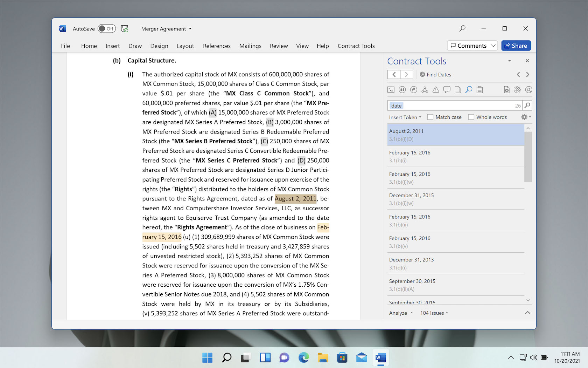Image resolution: width=588 pixels, height=368 pixels.
Task: Select December 31, 2013 result
Action: [456, 264]
